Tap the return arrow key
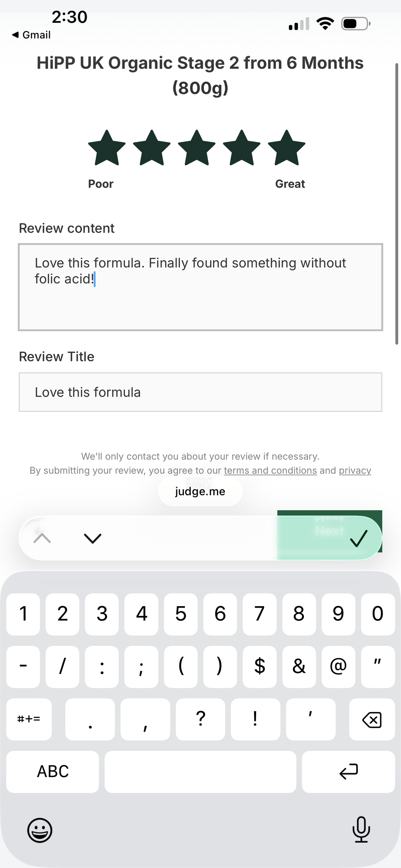Screen dimensions: 401x868 coord(348,772)
